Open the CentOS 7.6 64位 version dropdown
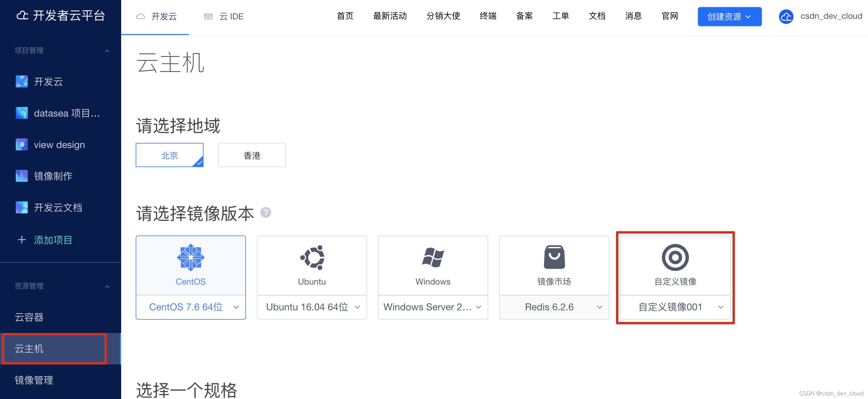This screenshot has width=868, height=399. point(191,307)
